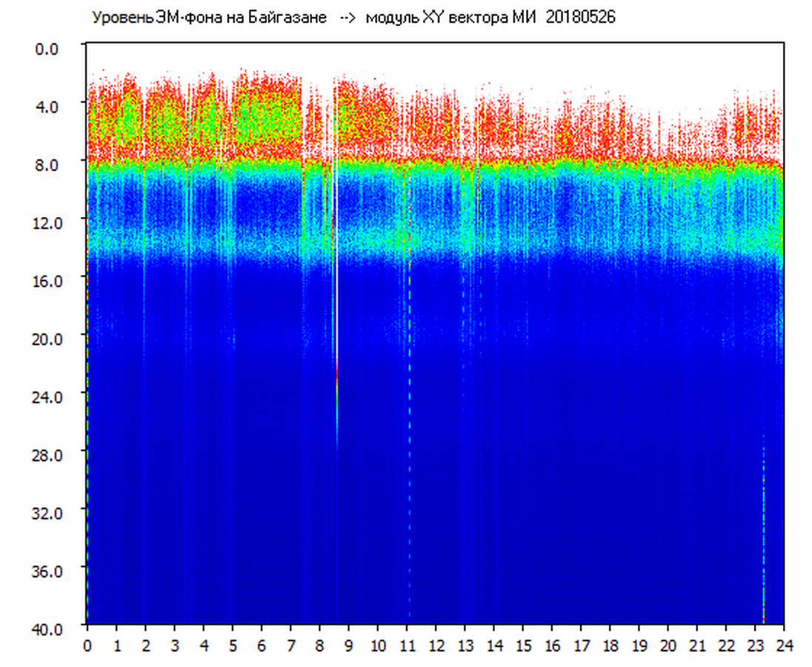Click the "-->" arrow in the chart title

point(346,18)
